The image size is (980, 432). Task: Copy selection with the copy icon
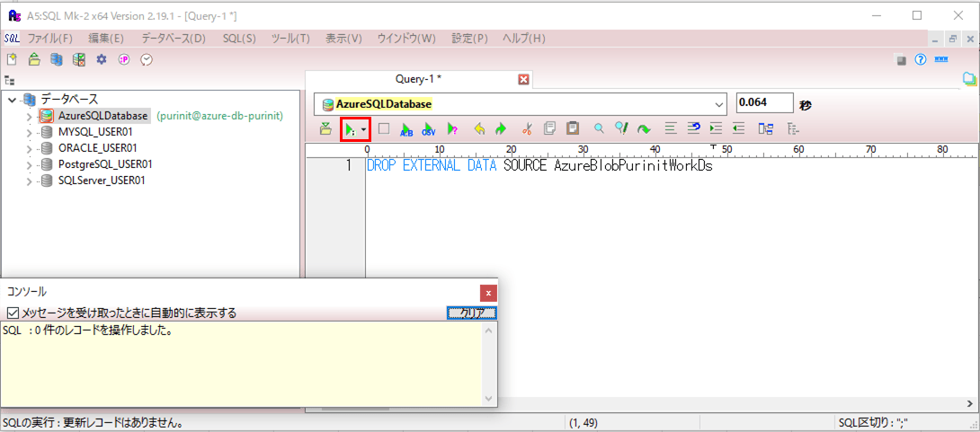[549, 128]
